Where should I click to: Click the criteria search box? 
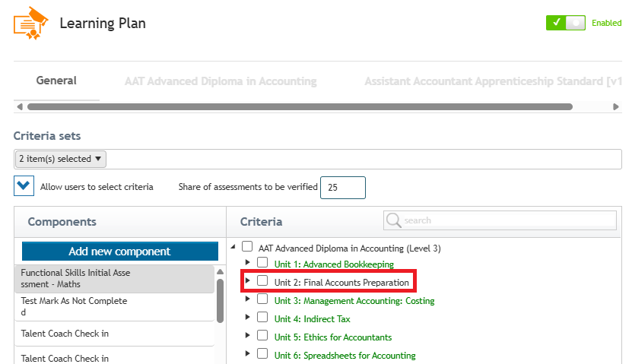point(500,220)
